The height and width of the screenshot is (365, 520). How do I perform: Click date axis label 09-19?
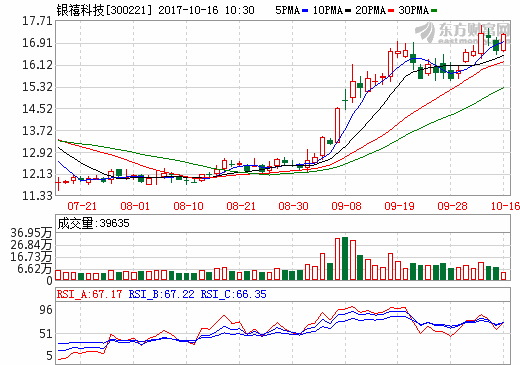point(399,206)
